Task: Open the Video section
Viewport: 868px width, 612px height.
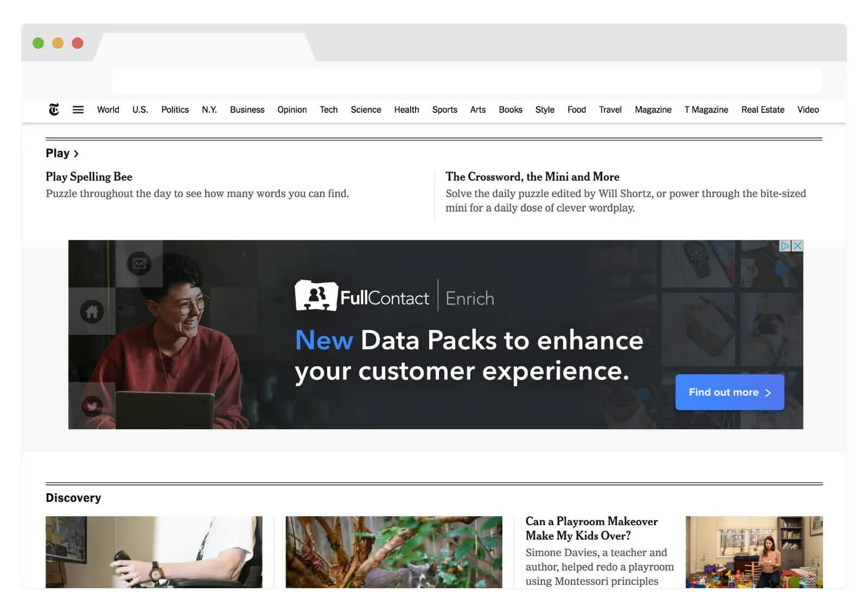Action: tap(808, 110)
